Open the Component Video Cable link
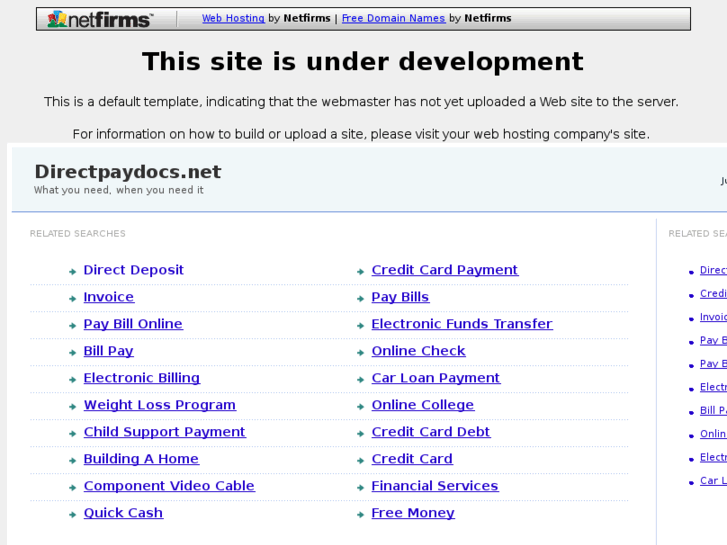The image size is (727, 545). pyautogui.click(x=169, y=486)
